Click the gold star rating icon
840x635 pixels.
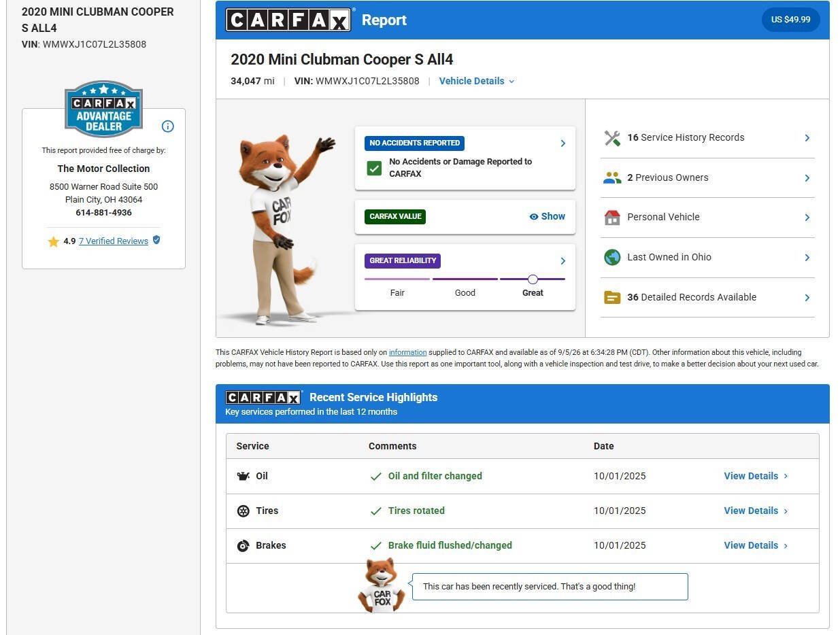pos(53,241)
